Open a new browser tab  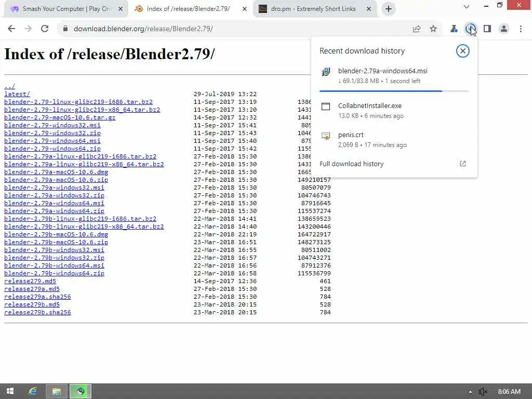click(x=389, y=9)
